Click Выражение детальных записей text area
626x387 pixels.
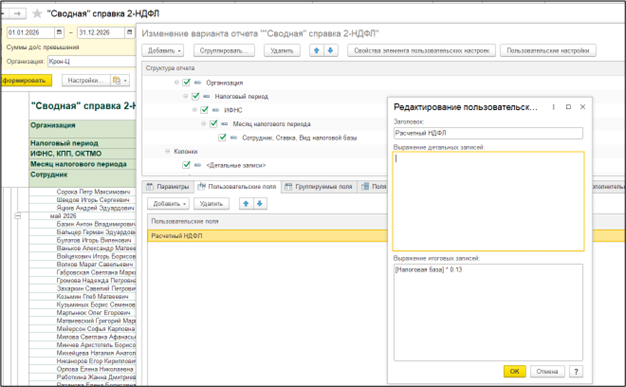pyautogui.click(x=488, y=201)
